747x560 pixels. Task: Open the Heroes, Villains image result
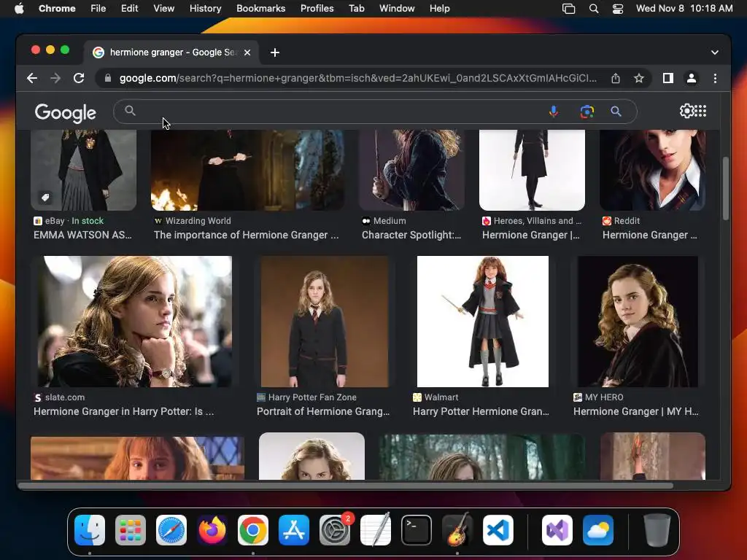[x=532, y=171]
